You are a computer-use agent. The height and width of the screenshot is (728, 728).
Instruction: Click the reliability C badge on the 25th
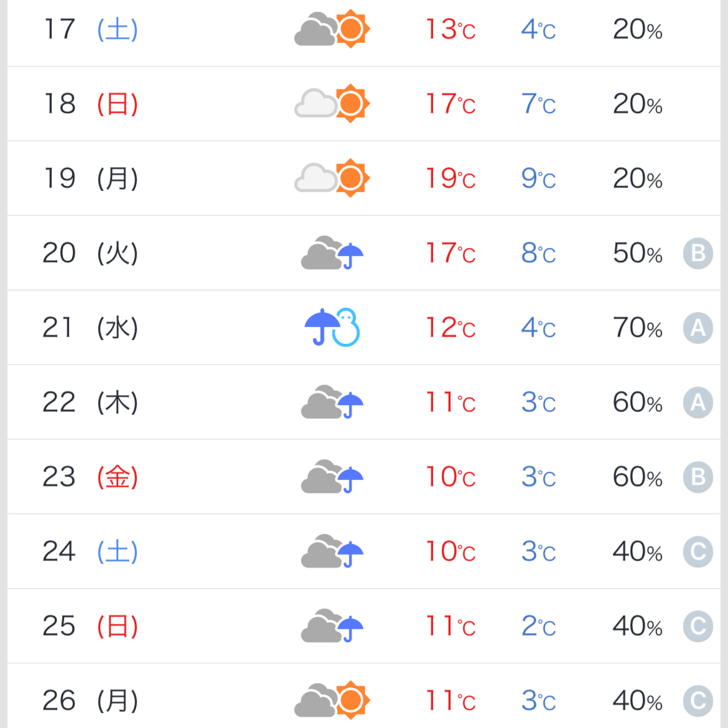tap(697, 626)
